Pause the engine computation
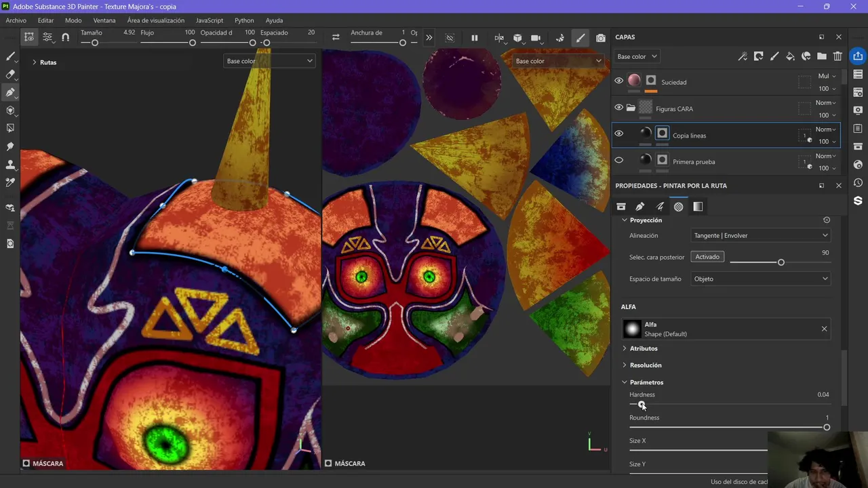This screenshot has height=488, width=868. point(475,38)
